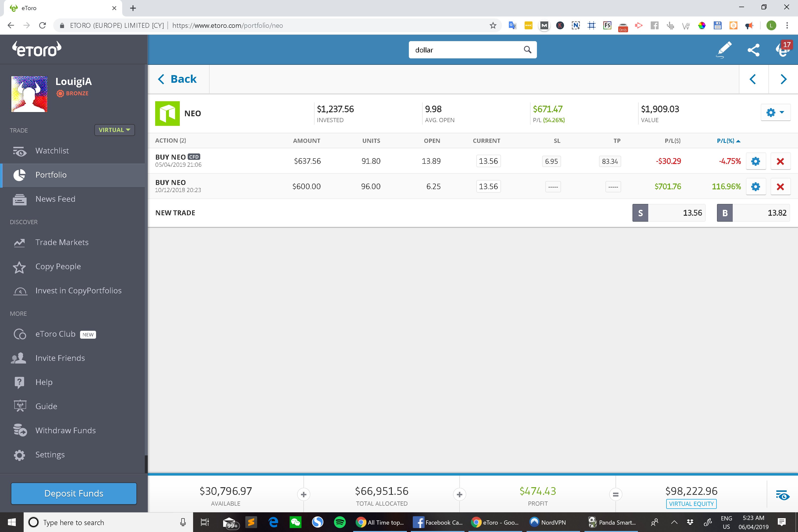
Task: Click the share icon in header
Action: tap(753, 50)
